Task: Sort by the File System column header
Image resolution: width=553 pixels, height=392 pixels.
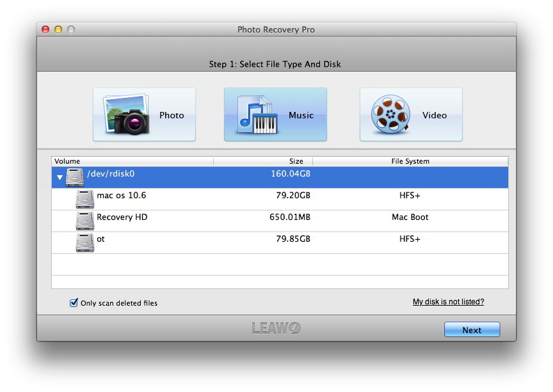Action: pyautogui.click(x=410, y=161)
